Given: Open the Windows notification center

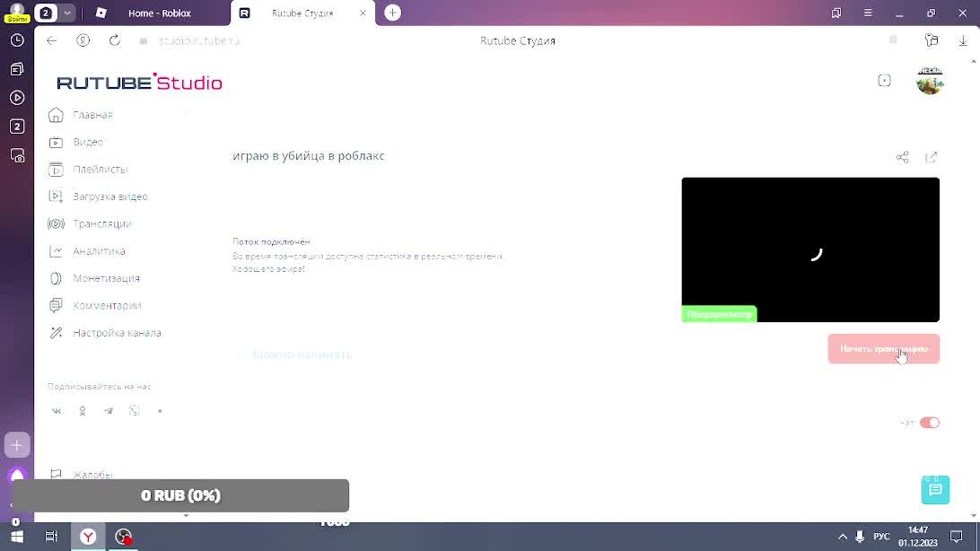Looking at the screenshot, I should 957,537.
